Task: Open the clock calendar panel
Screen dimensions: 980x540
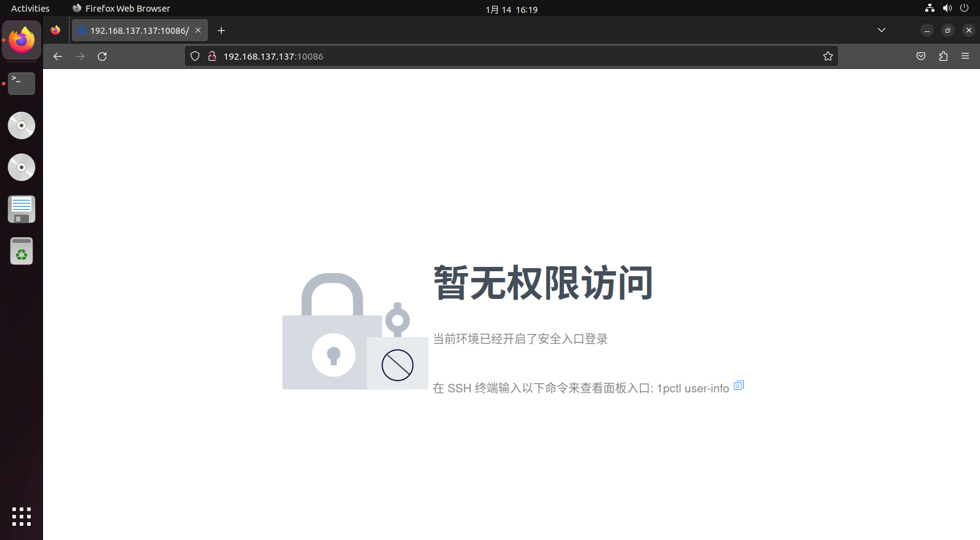Action: coord(511,9)
